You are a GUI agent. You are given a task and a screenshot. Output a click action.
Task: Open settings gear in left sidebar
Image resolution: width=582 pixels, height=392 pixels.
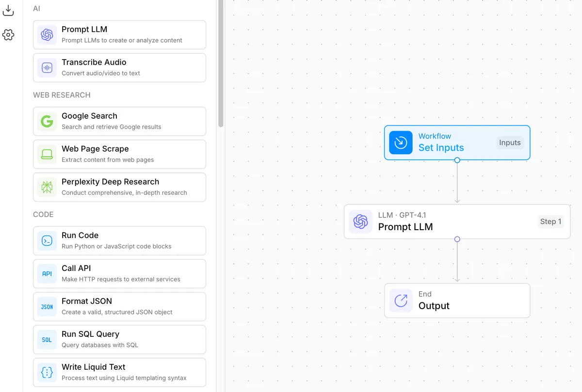pyautogui.click(x=8, y=35)
